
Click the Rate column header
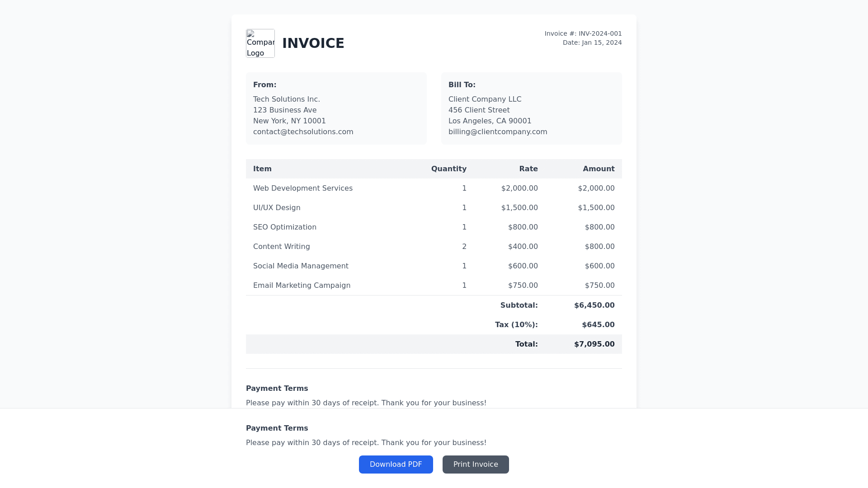[x=528, y=169]
